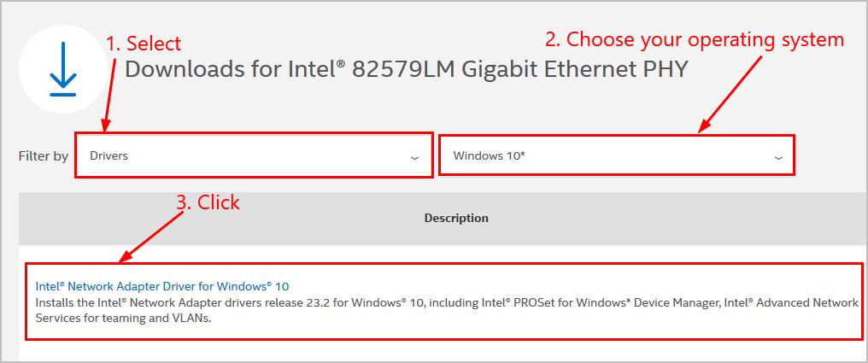Screen dimensions: 868x363
Task: Click the chevron inside the Windows 10* dropdown
Action: click(x=778, y=158)
